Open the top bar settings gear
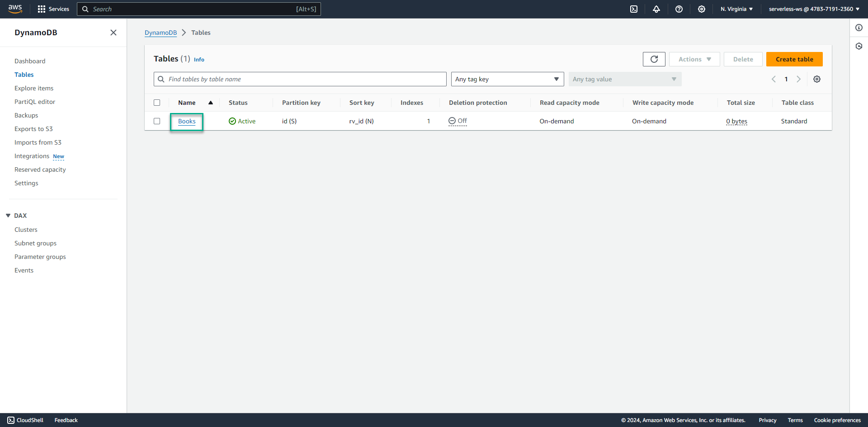868x427 pixels. click(x=702, y=9)
